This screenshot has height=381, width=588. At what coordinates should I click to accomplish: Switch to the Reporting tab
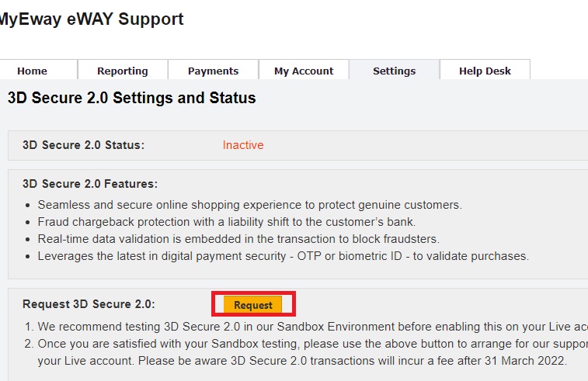coord(122,71)
